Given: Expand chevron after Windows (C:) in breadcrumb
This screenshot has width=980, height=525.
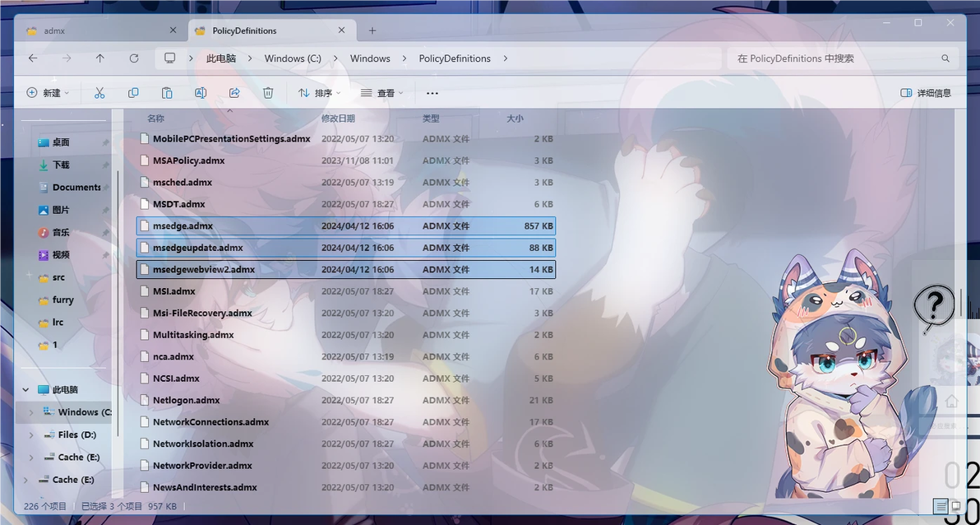Looking at the screenshot, I should click(335, 58).
